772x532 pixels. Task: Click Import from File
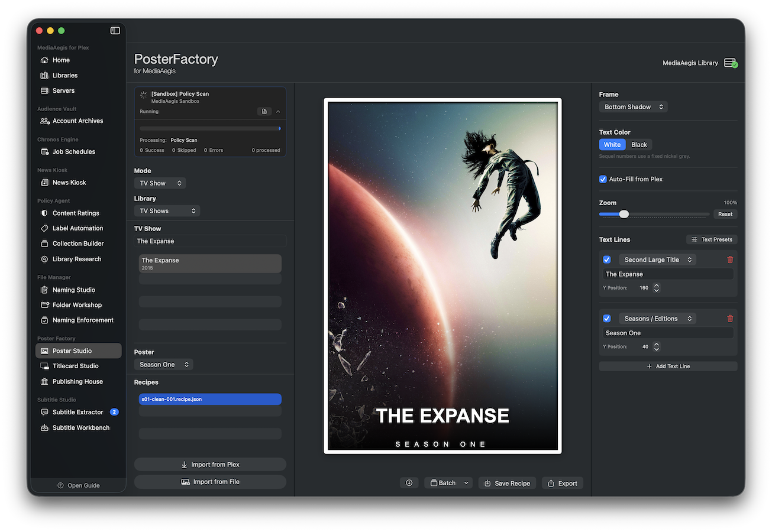click(210, 482)
